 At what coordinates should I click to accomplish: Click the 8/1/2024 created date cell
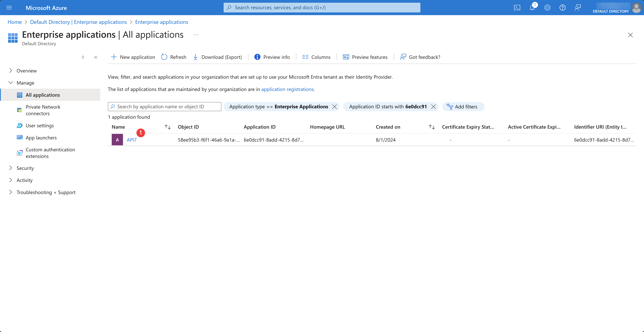click(385, 140)
